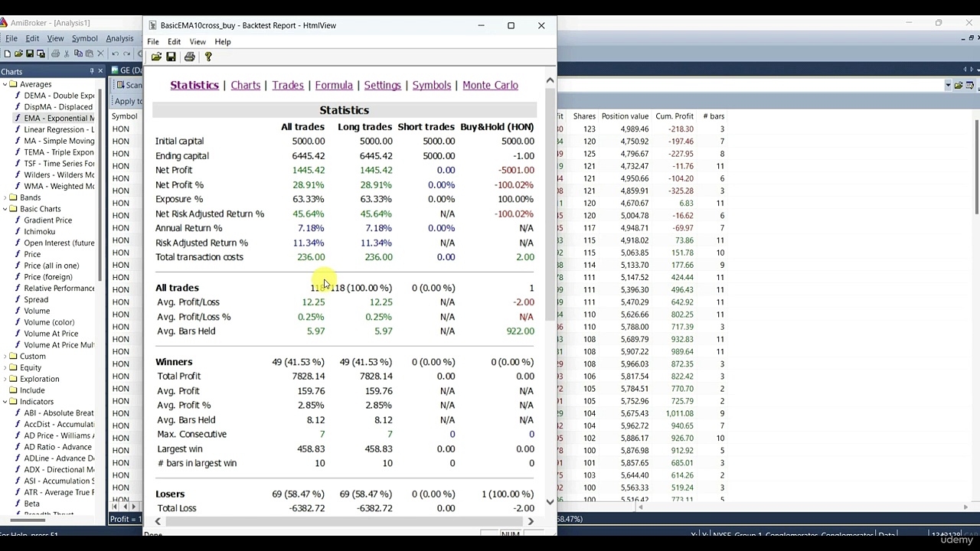Image resolution: width=980 pixels, height=551 pixels.
Task: Open the Charts report link
Action: (246, 85)
